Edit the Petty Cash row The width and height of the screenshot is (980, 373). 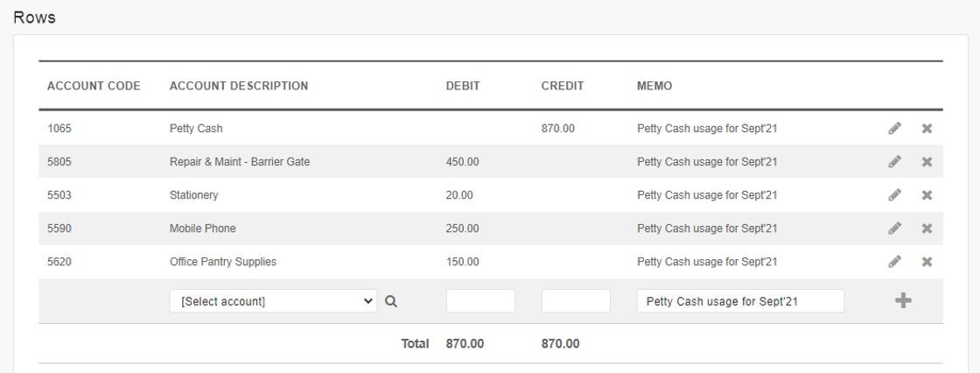pos(894,129)
